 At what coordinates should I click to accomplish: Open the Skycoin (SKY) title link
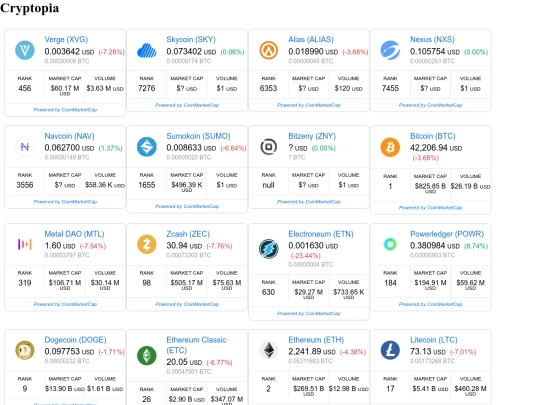tap(191, 40)
